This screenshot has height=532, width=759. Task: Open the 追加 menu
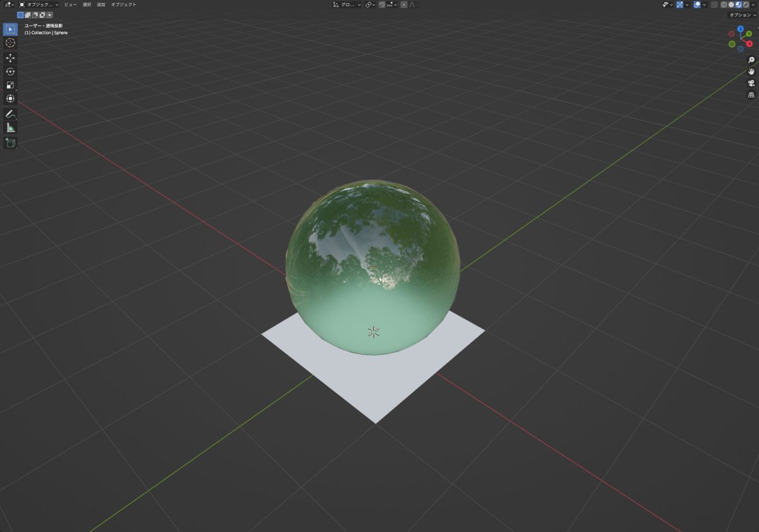coord(101,4)
